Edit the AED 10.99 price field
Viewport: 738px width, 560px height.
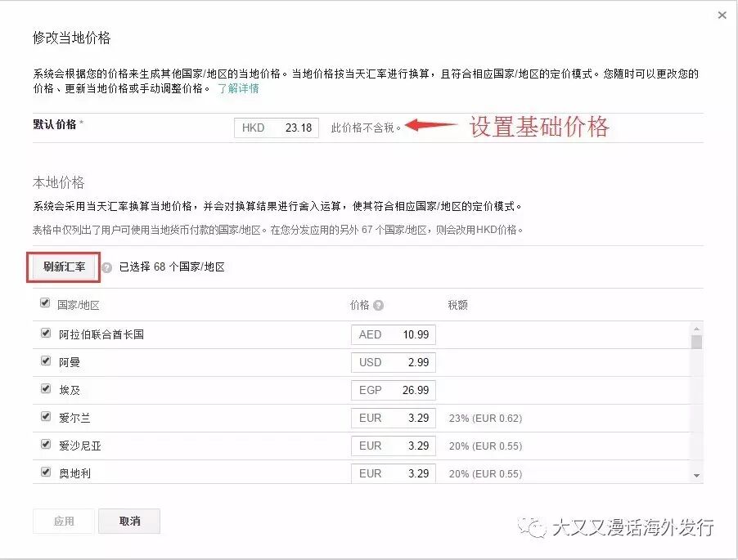point(394,334)
